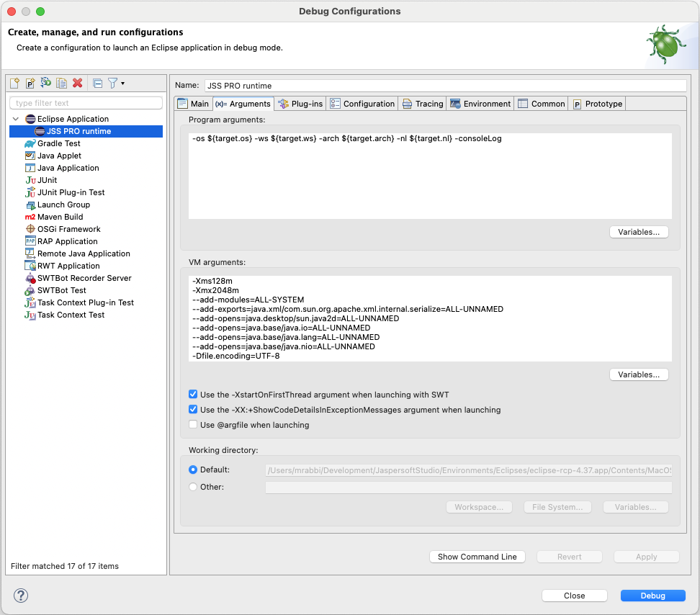The height and width of the screenshot is (615, 700).
Task: Delete selected configuration with red X
Action: point(78,83)
